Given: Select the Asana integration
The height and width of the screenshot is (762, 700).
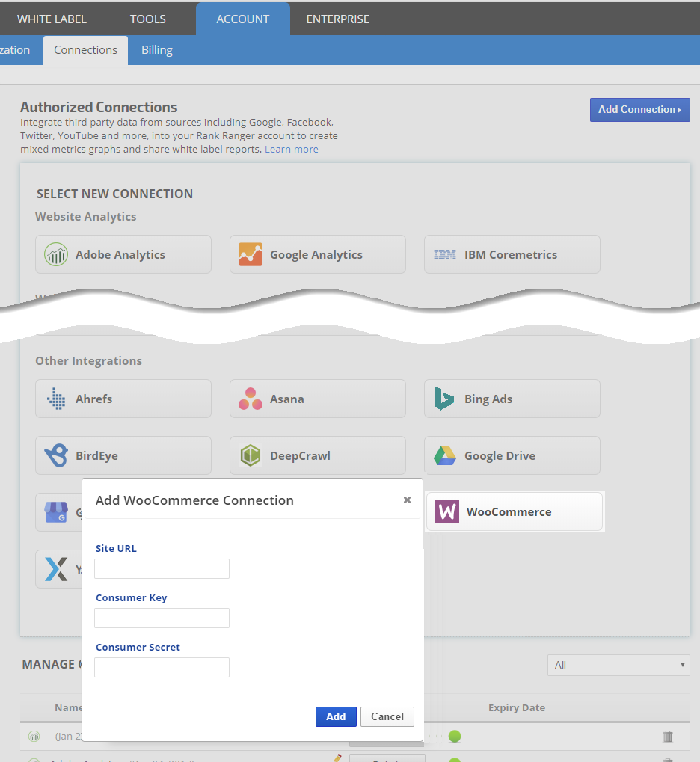Looking at the screenshot, I should (x=317, y=399).
